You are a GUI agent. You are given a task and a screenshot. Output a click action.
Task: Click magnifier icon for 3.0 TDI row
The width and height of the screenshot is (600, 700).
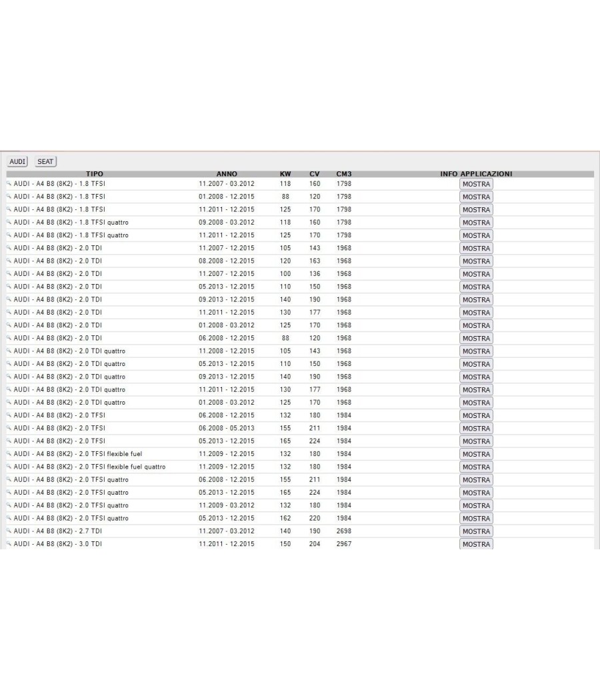coord(9,544)
